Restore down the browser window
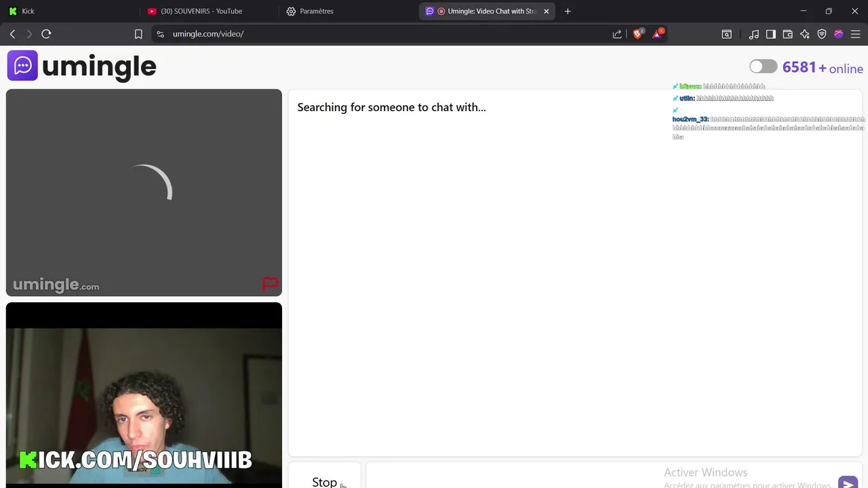 pos(829,11)
